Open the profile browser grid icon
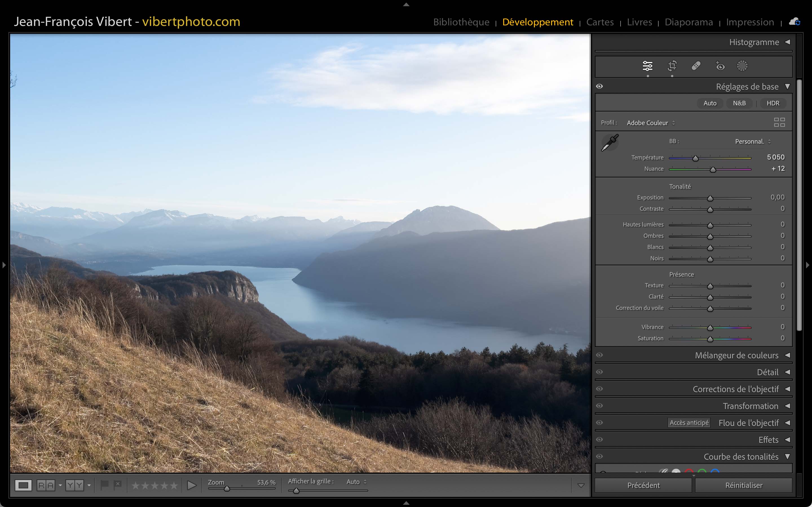This screenshot has width=812, height=507. (779, 123)
